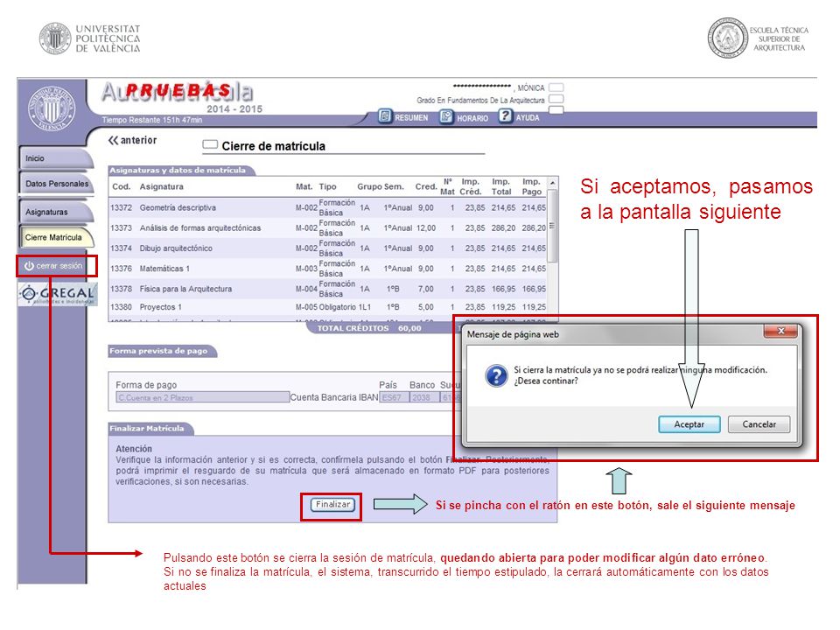Open the Gregal logo link

coord(58,294)
